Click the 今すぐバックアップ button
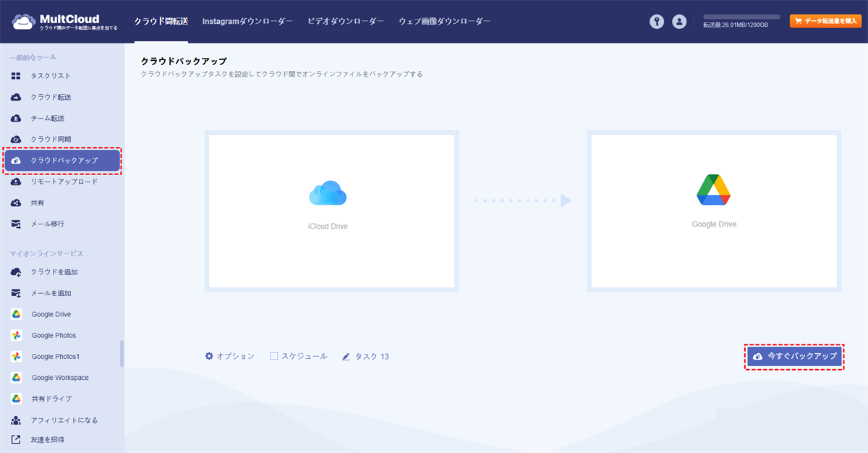Viewport: 868px width, 453px height. [794, 357]
